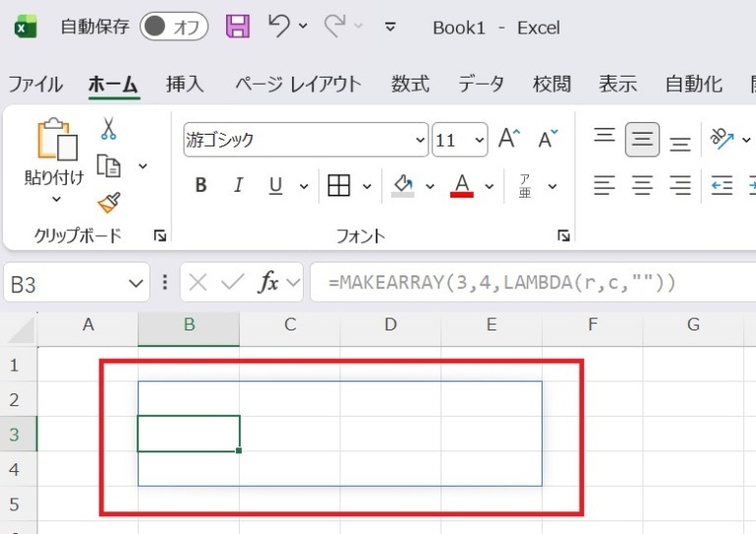Click the text orientation icon
The width and height of the screenshot is (756, 534).
(722, 139)
